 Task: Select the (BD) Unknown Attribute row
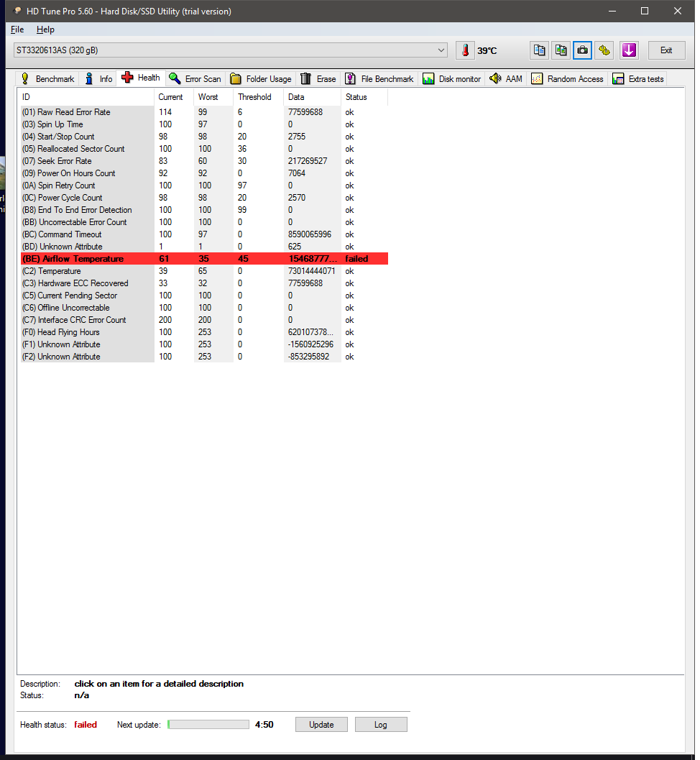point(204,247)
